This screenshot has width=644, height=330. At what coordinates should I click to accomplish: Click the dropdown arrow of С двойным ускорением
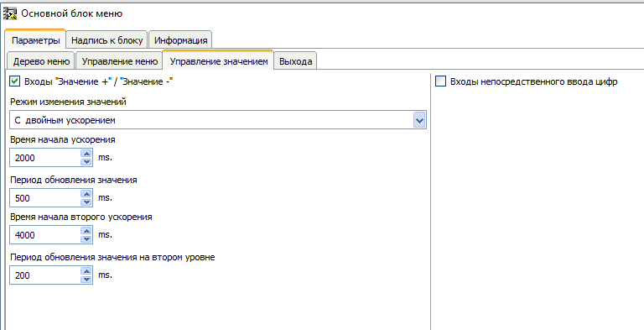[x=419, y=120]
